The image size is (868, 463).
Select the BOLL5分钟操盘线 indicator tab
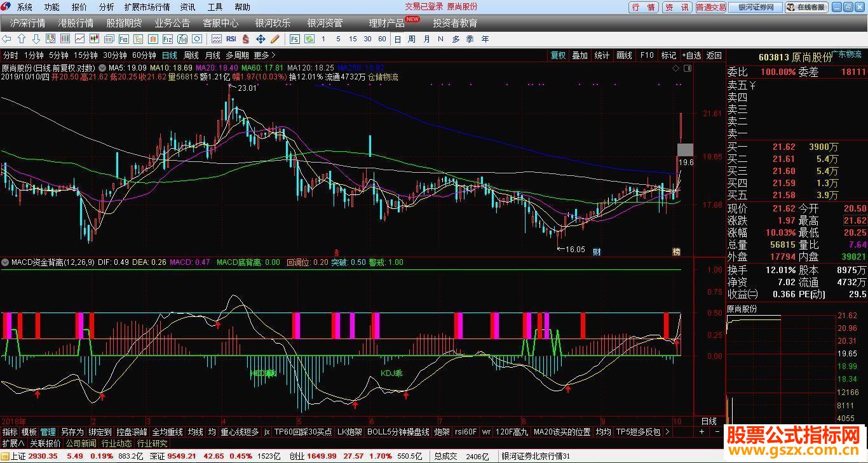tap(398, 432)
